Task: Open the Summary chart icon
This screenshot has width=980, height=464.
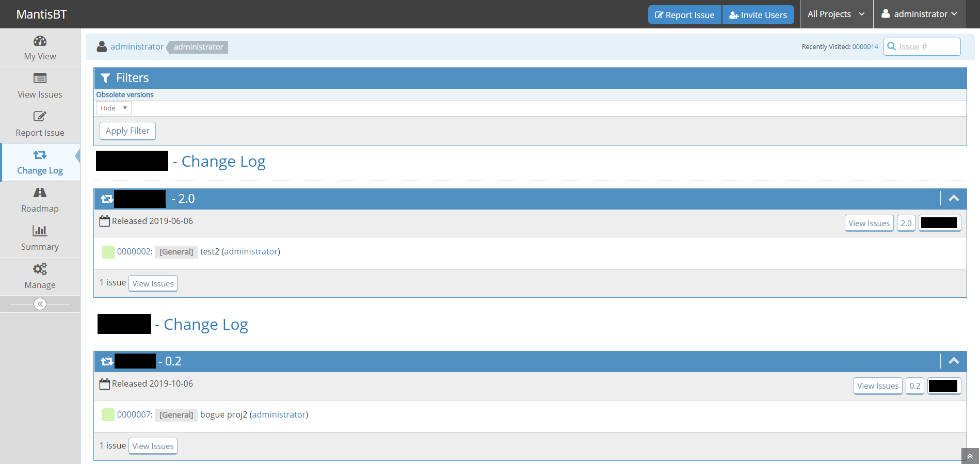Action: coord(40,231)
